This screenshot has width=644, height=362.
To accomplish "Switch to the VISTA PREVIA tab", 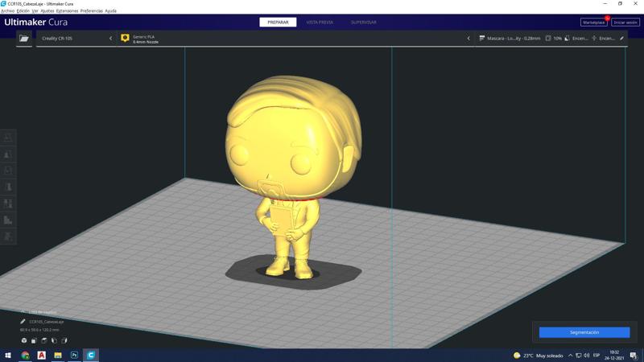I will (x=320, y=23).
